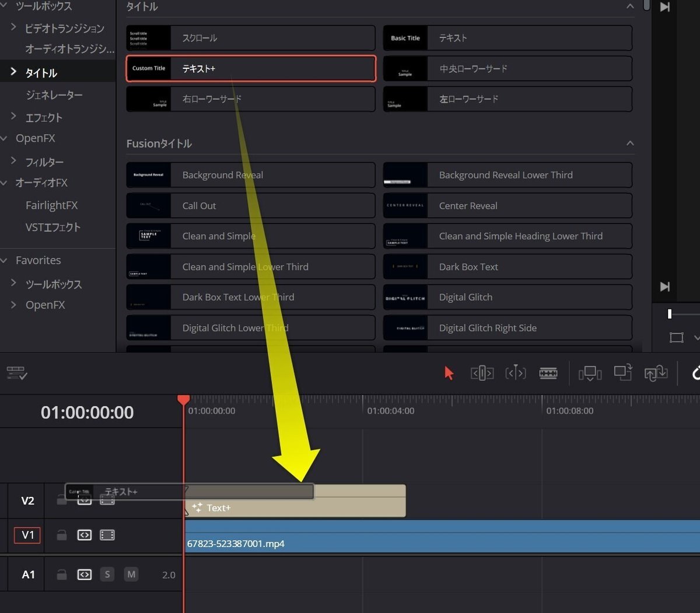Select the arrow Selection mode tool
Viewport: 700px width, 613px height.
click(x=449, y=373)
